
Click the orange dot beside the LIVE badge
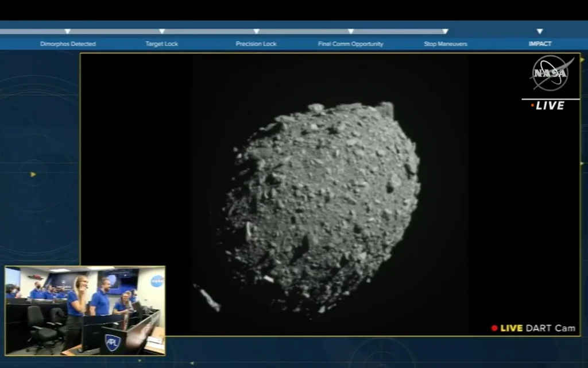[x=532, y=106]
